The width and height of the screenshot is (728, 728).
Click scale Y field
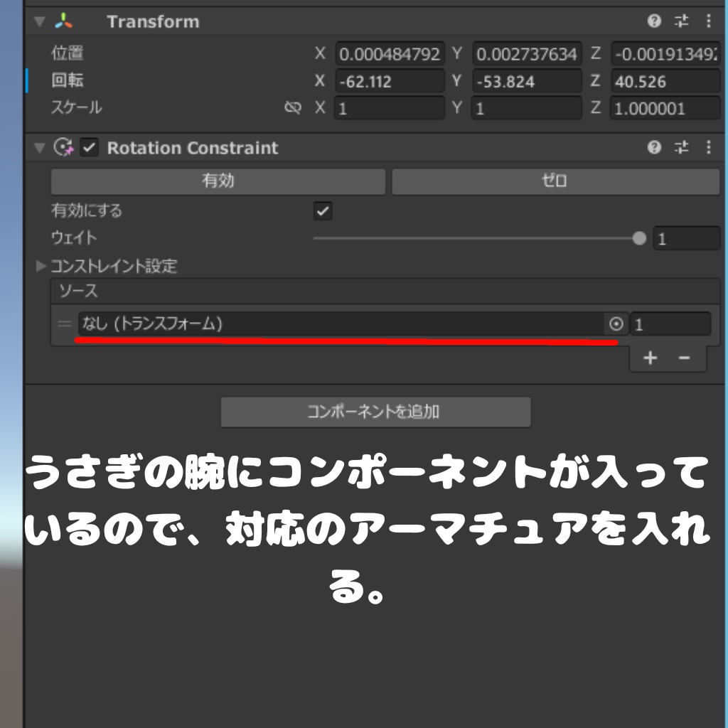[x=527, y=108]
